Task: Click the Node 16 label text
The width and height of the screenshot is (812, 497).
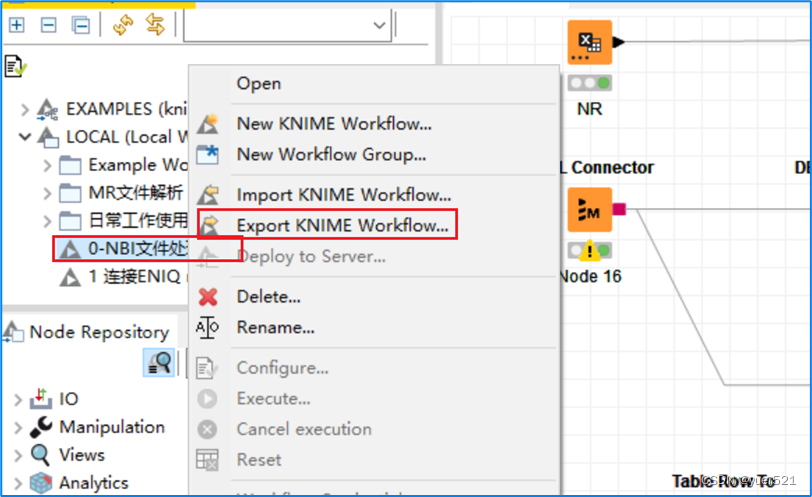Action: coord(591,276)
